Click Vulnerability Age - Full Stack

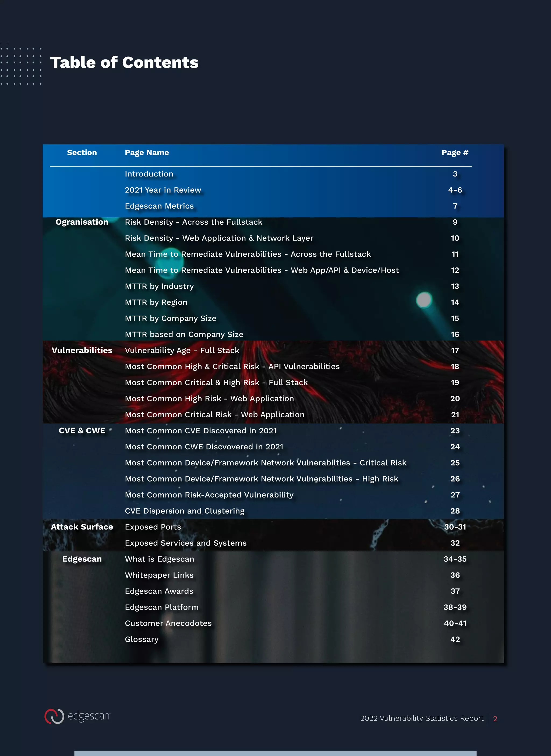(x=182, y=350)
